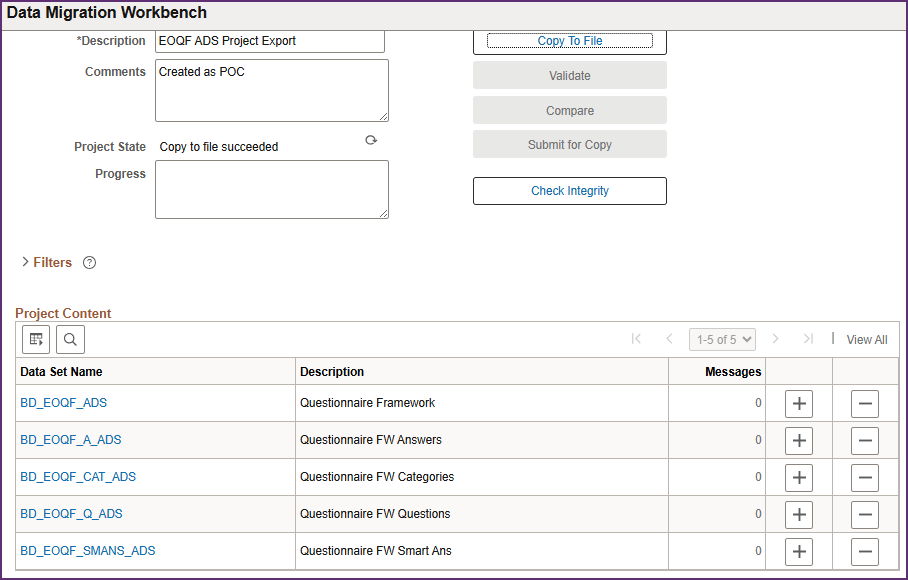Jump to first page arrow in grid
This screenshot has height=580, width=908.
pyautogui.click(x=636, y=339)
